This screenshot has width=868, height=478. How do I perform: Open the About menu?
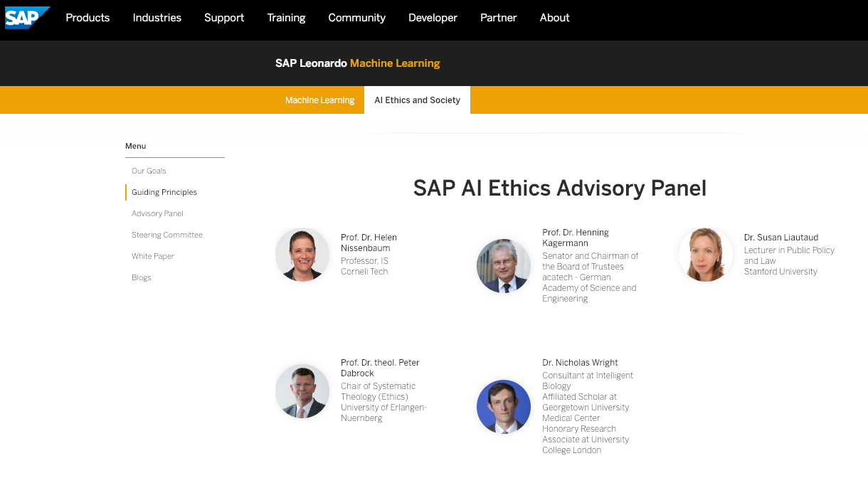pyautogui.click(x=554, y=18)
